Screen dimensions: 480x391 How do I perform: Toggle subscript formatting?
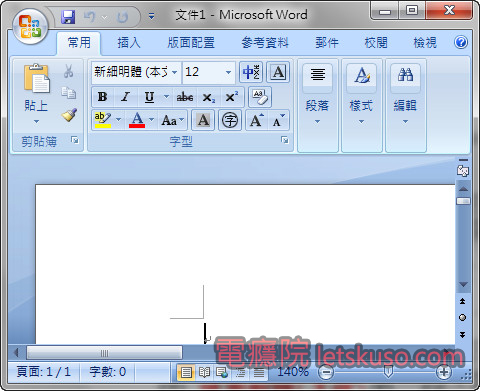click(x=209, y=98)
